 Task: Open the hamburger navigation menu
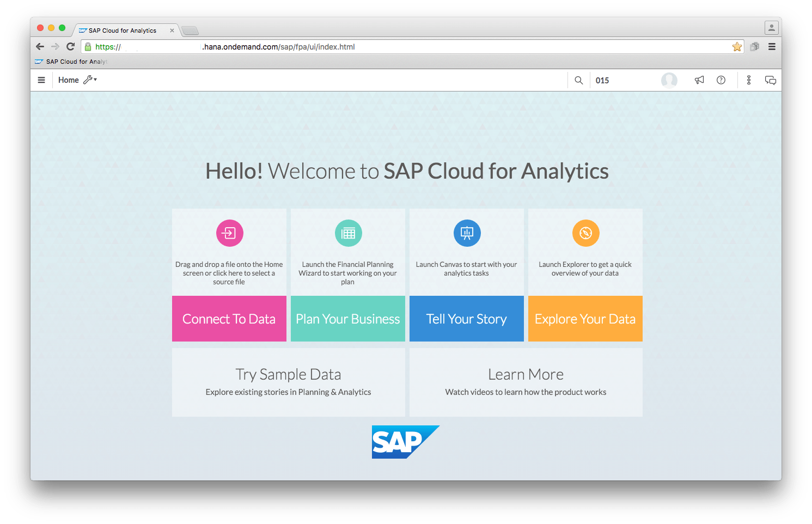[41, 80]
